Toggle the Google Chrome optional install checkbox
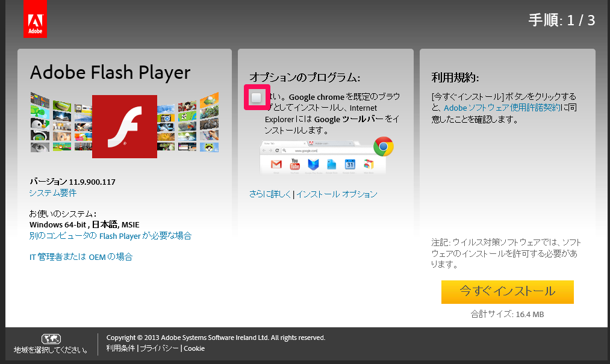610x364 pixels. (257, 97)
